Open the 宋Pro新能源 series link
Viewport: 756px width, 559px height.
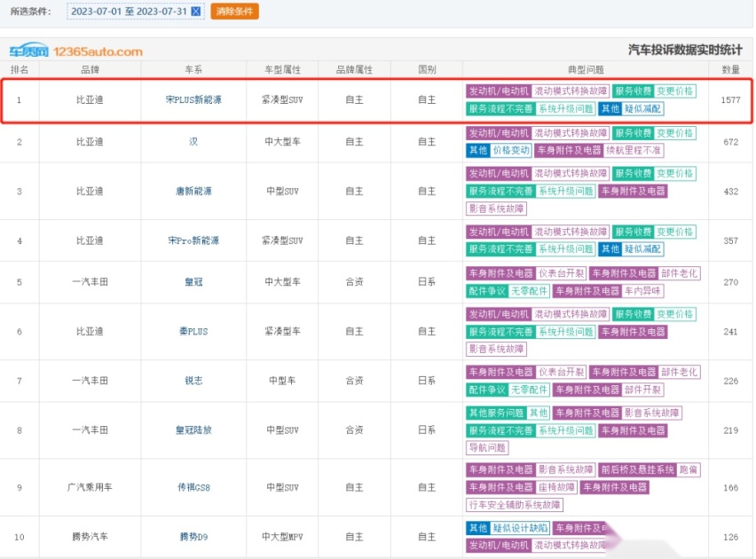tap(193, 240)
